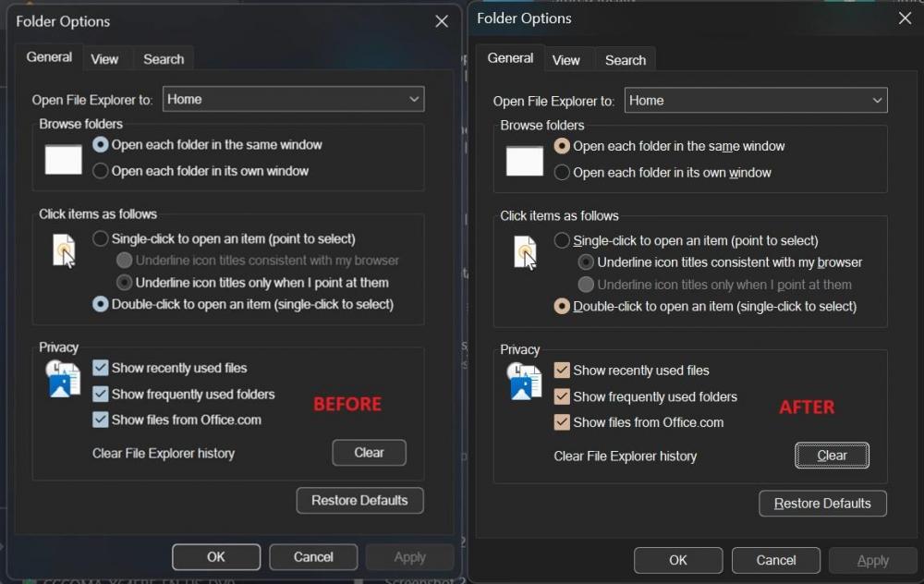Select Open each folder in its own window, BEFORE dialog
924x584 pixels.
coord(101,171)
